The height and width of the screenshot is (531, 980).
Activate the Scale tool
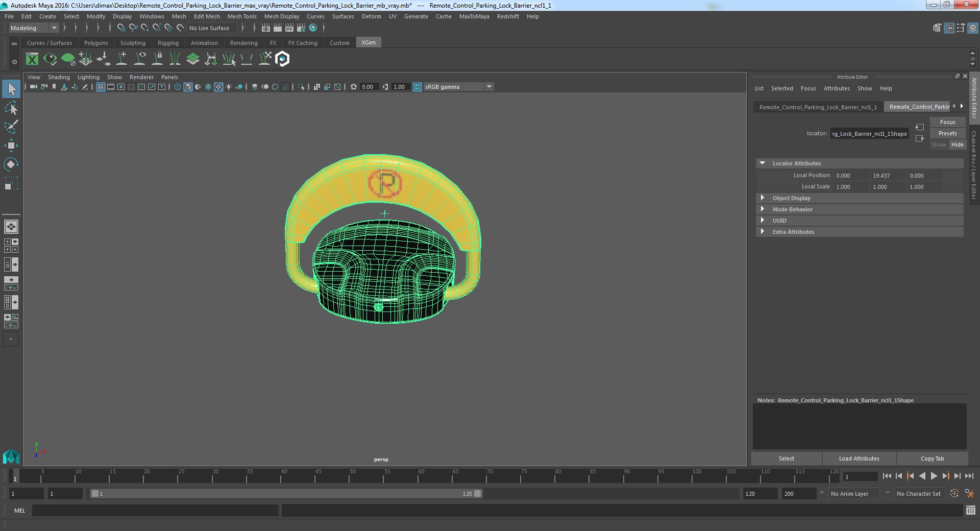[11, 183]
